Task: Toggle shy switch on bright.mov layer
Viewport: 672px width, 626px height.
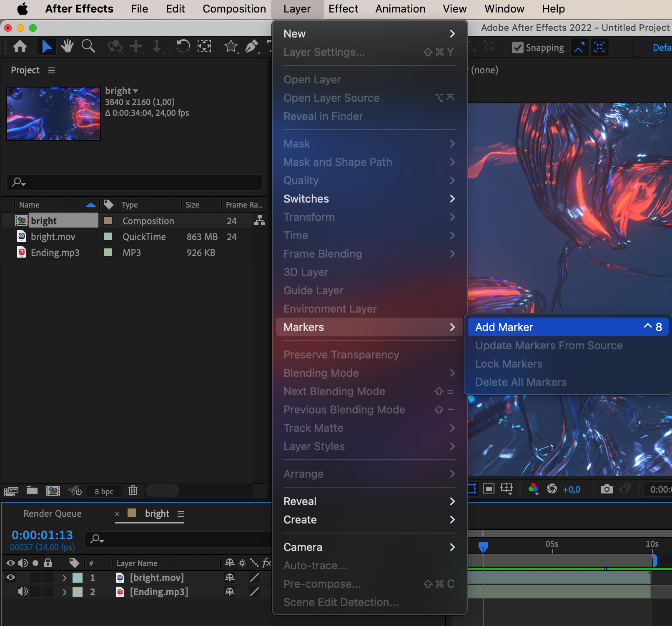Action: click(230, 577)
